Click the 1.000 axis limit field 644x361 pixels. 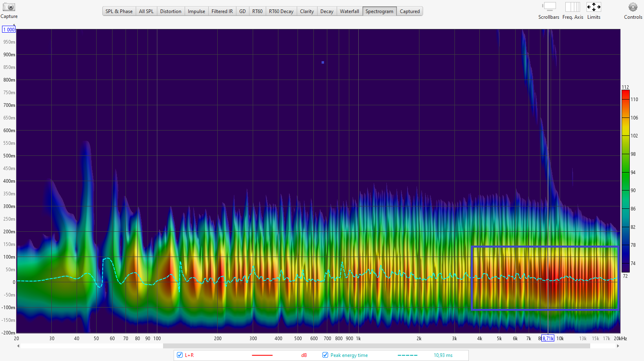(9, 30)
